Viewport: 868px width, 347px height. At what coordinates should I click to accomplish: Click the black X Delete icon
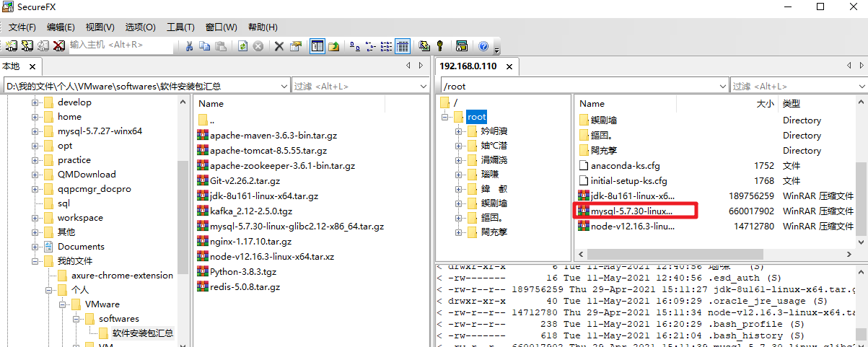point(279,46)
